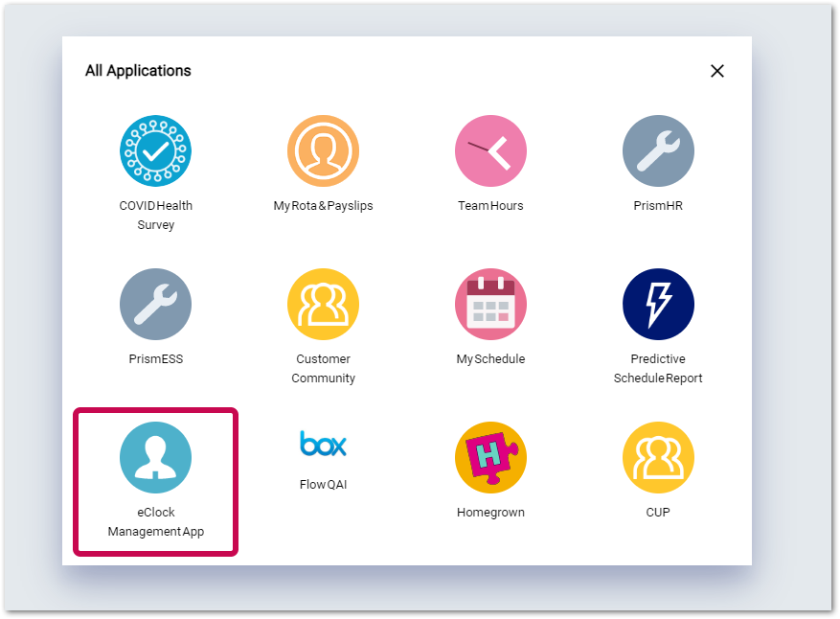Click the "Flow QAI" label text

[x=323, y=485]
